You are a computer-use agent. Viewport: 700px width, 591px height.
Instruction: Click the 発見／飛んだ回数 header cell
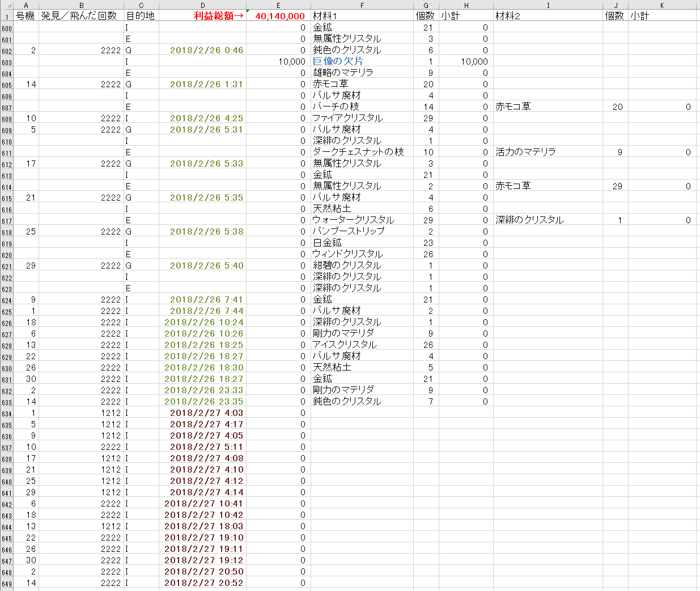pyautogui.click(x=79, y=16)
